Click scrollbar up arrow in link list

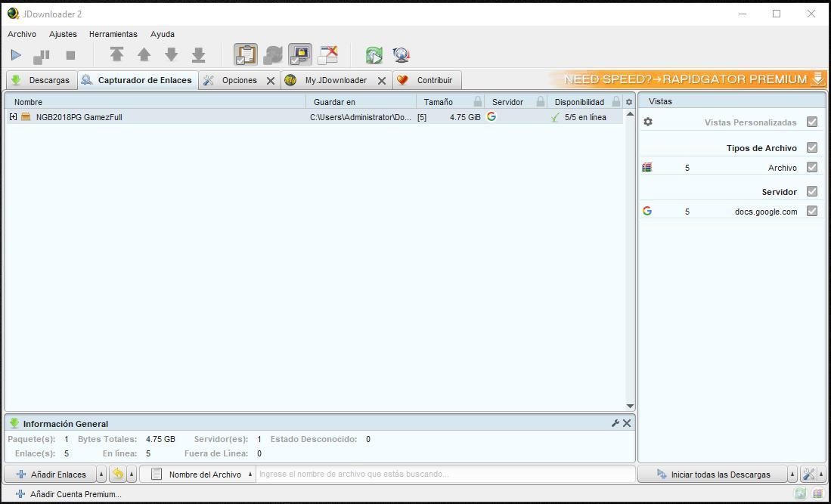click(630, 114)
